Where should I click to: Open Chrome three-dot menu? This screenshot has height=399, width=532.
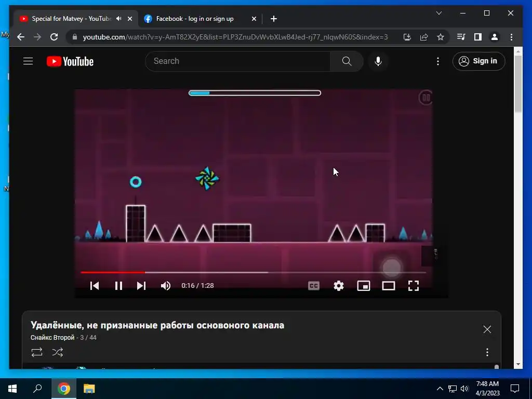pyautogui.click(x=511, y=37)
